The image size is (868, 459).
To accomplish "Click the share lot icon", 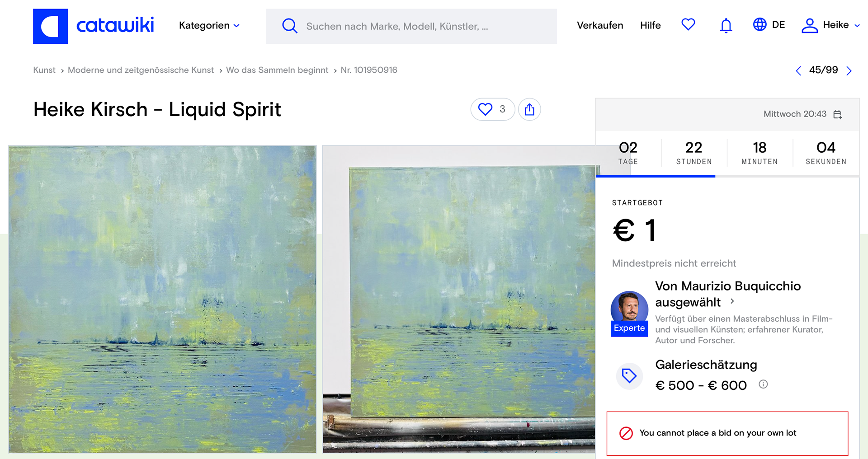I will point(529,109).
